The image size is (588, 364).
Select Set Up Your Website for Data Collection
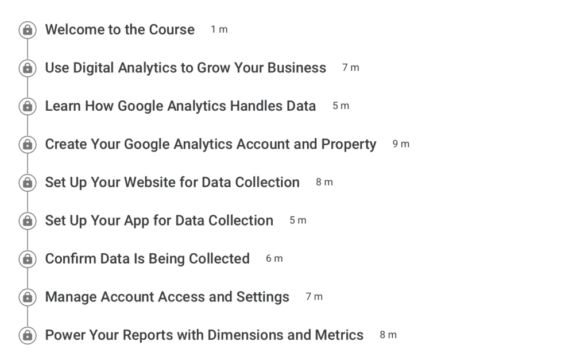(x=172, y=182)
